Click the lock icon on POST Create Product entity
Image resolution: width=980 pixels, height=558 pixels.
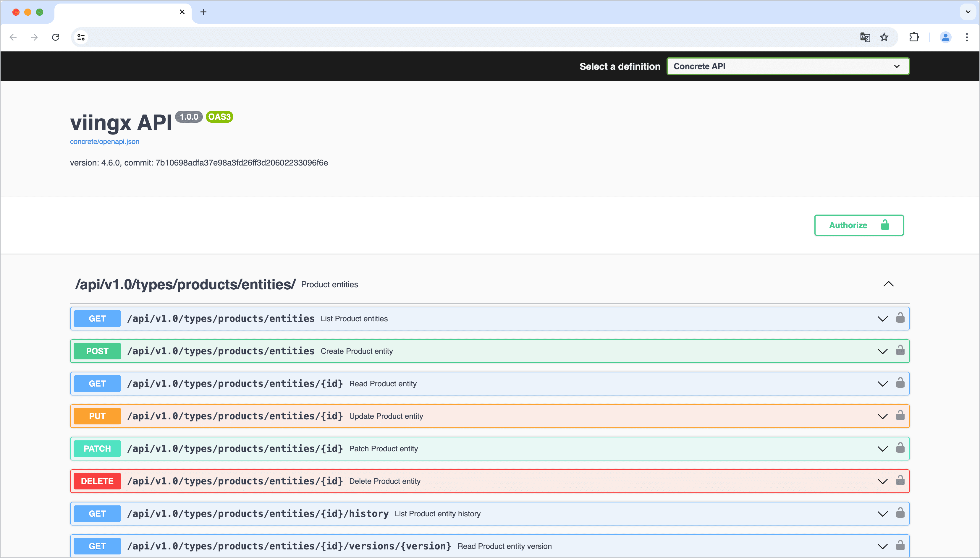900,350
